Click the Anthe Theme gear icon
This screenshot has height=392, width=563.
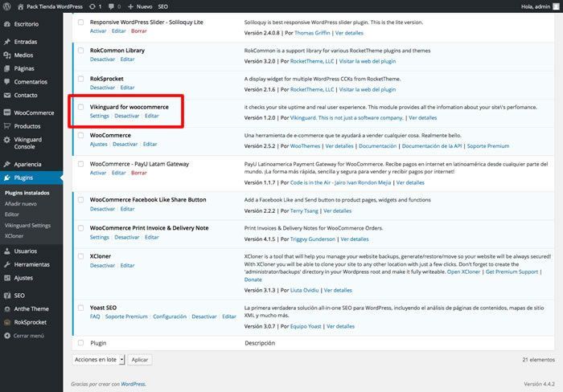coord(7,308)
